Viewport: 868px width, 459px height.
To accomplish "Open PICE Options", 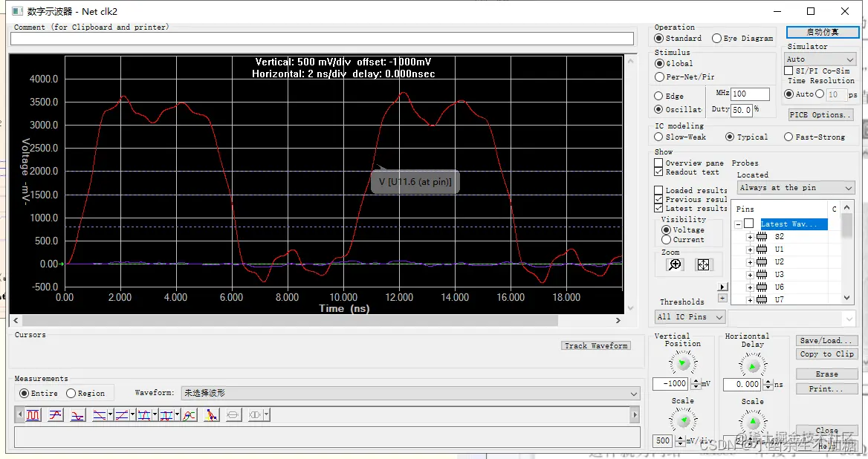I will point(820,115).
